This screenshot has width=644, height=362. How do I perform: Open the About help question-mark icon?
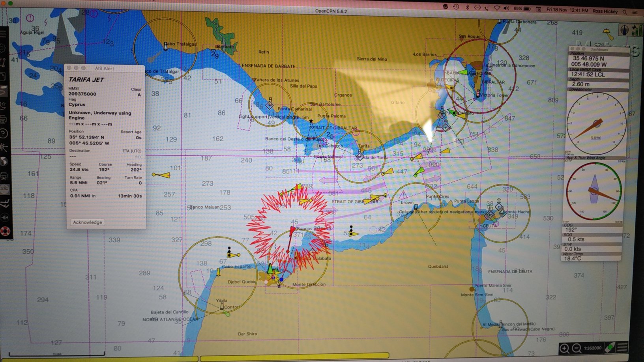point(4,133)
